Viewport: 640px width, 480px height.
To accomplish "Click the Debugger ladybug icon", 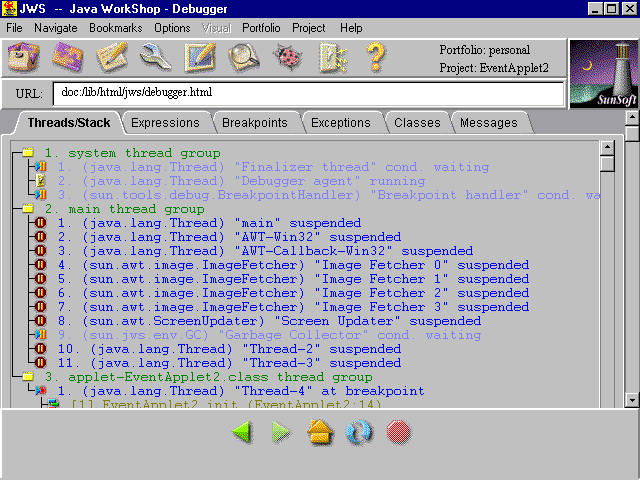I will pos(288,58).
